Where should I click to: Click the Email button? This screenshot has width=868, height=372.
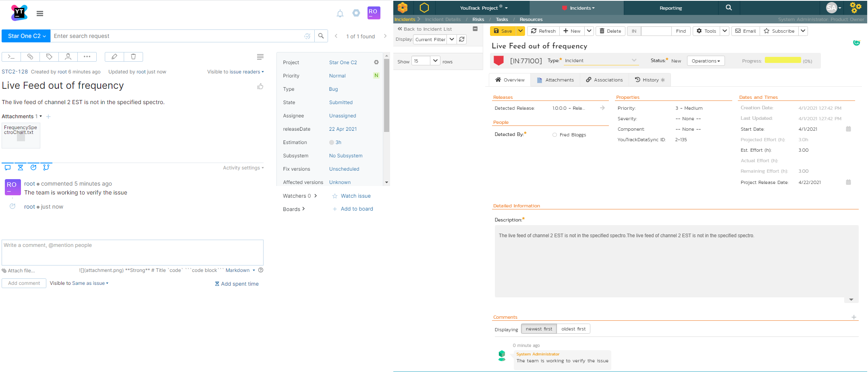(x=745, y=31)
